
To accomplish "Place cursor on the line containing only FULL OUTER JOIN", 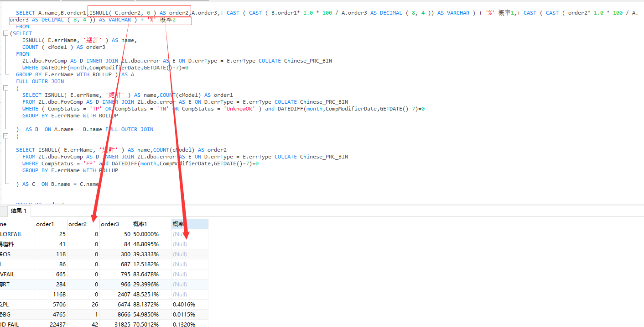I will tap(40, 81).
